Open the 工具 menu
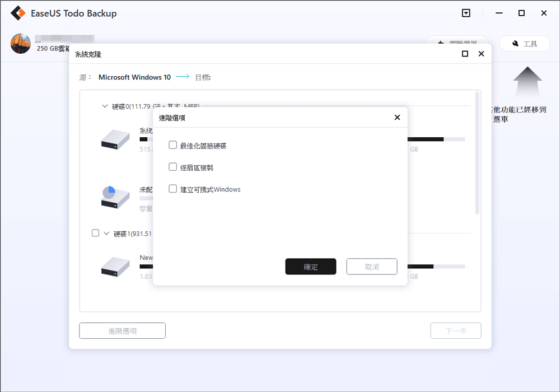The width and height of the screenshot is (560, 392). tap(524, 43)
